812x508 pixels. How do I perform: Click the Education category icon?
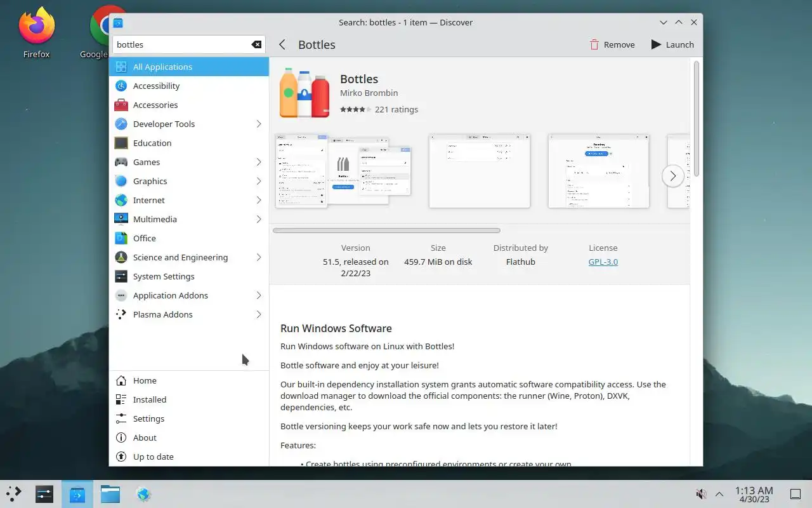click(121, 143)
